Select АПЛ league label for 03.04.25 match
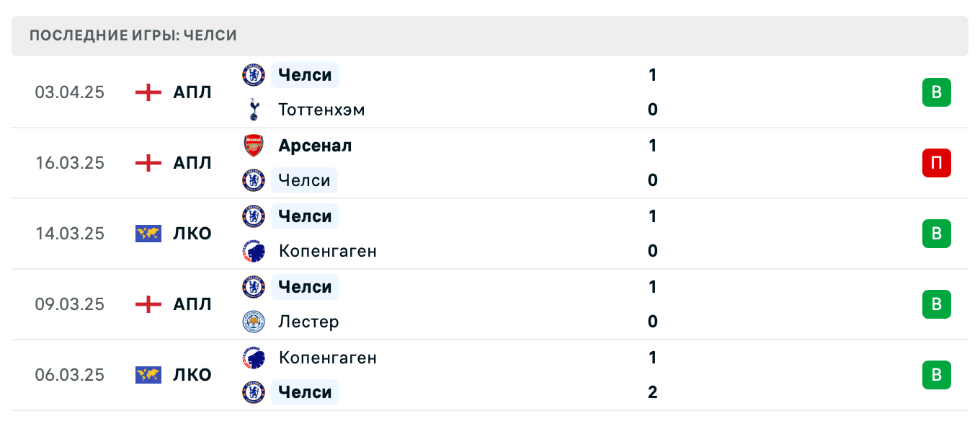980x424 pixels. [x=192, y=92]
